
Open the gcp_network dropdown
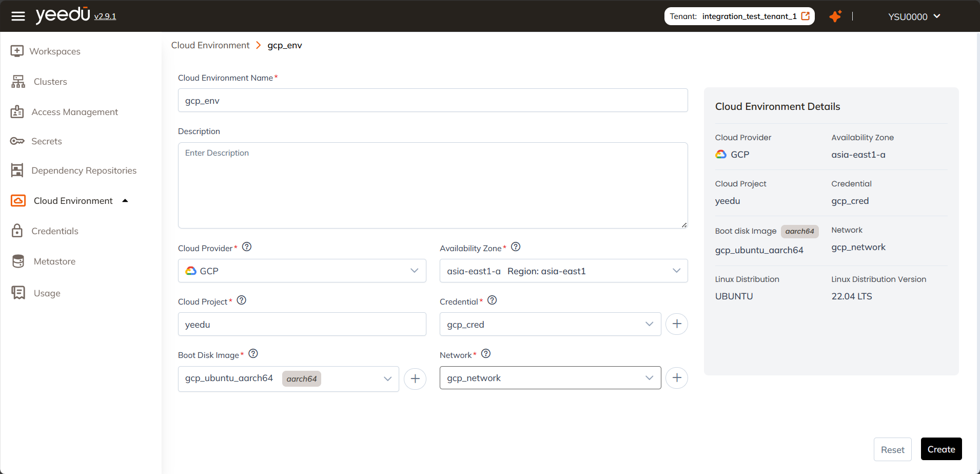649,377
